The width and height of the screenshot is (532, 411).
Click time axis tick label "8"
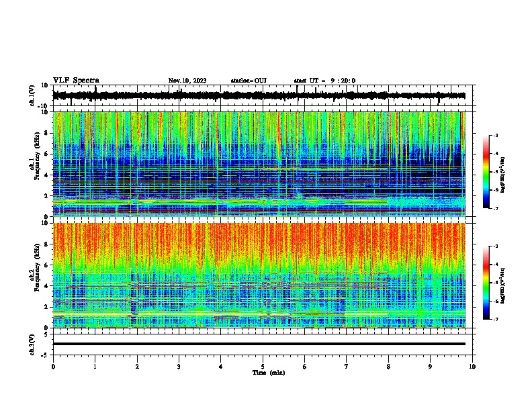(388, 367)
